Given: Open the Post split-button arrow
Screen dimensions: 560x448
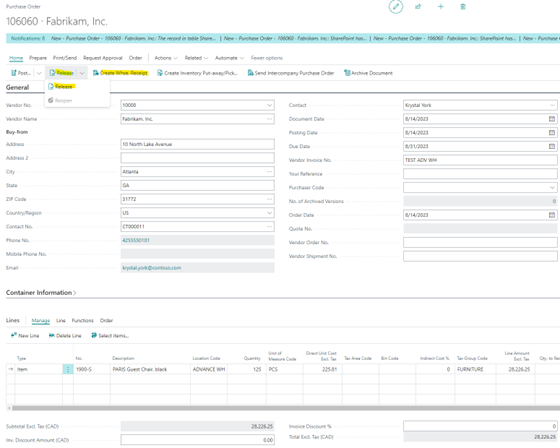Looking at the screenshot, I should pos(39,73).
